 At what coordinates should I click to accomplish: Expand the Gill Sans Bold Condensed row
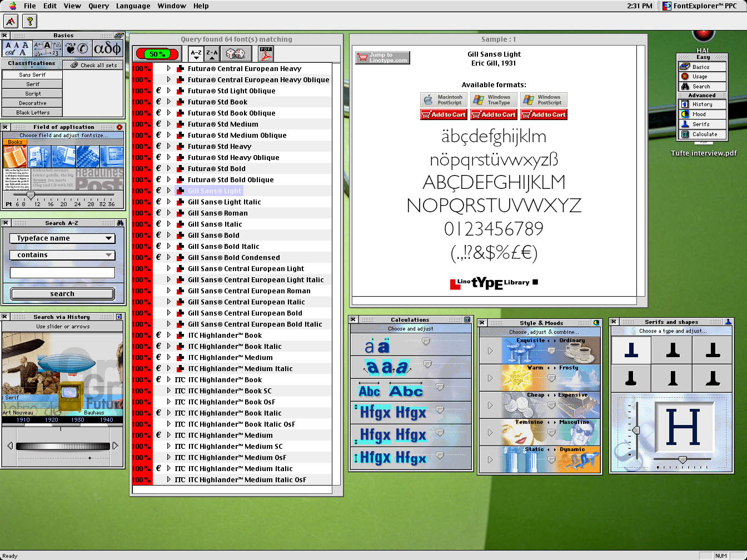[x=168, y=257]
